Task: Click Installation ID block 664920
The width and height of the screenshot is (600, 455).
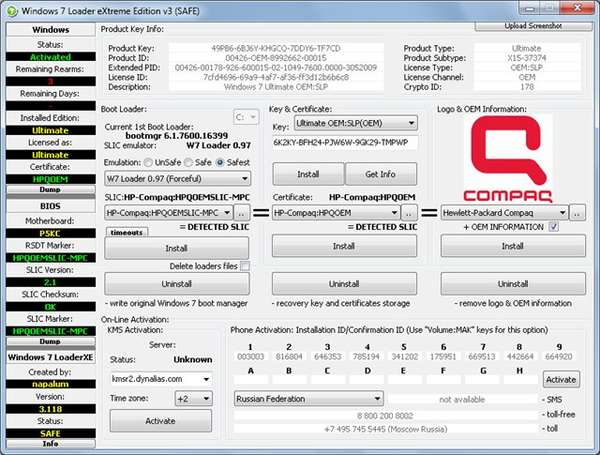Action: point(559,357)
